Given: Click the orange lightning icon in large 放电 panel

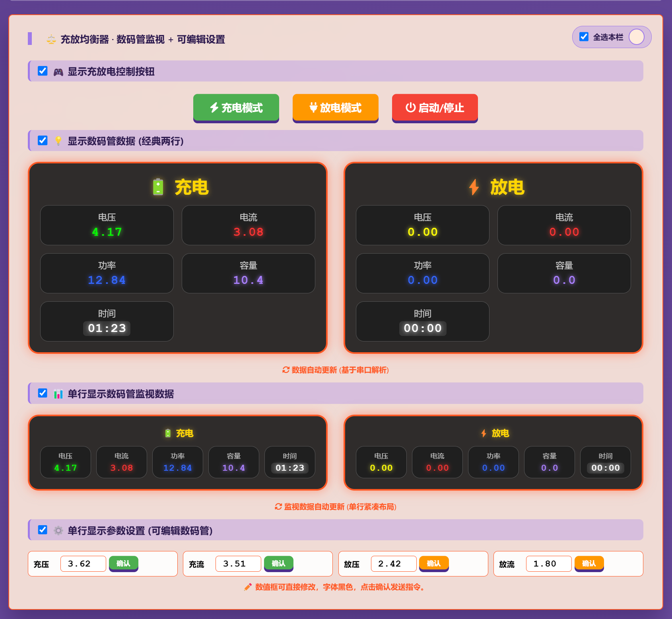Looking at the screenshot, I should [x=474, y=187].
